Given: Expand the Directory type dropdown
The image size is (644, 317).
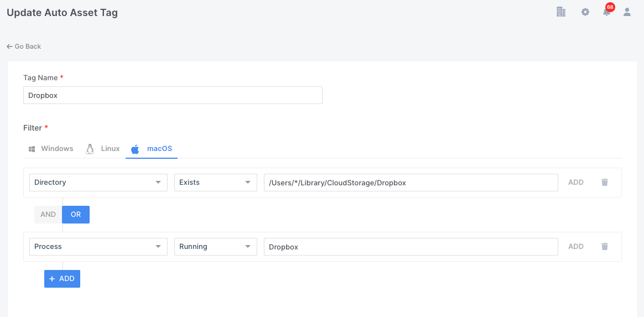Looking at the screenshot, I should coord(98,183).
